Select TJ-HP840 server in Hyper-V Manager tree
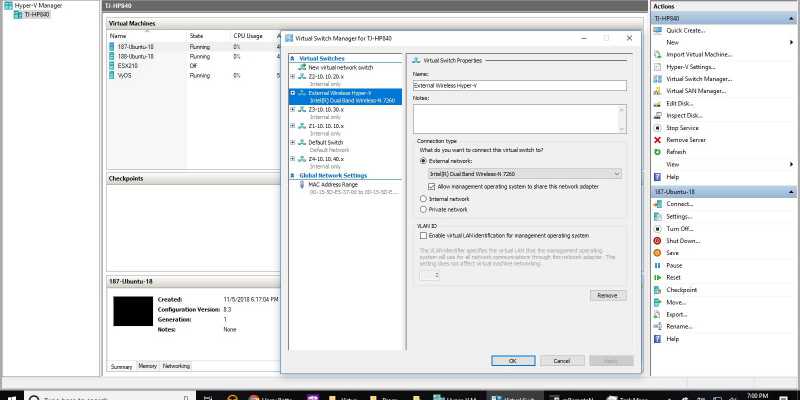The width and height of the screenshot is (800, 400). (x=37, y=14)
